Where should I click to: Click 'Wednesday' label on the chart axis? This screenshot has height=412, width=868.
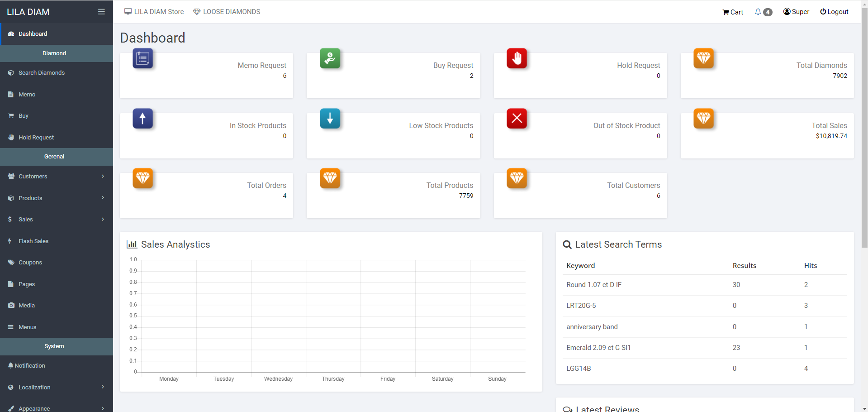(x=278, y=379)
